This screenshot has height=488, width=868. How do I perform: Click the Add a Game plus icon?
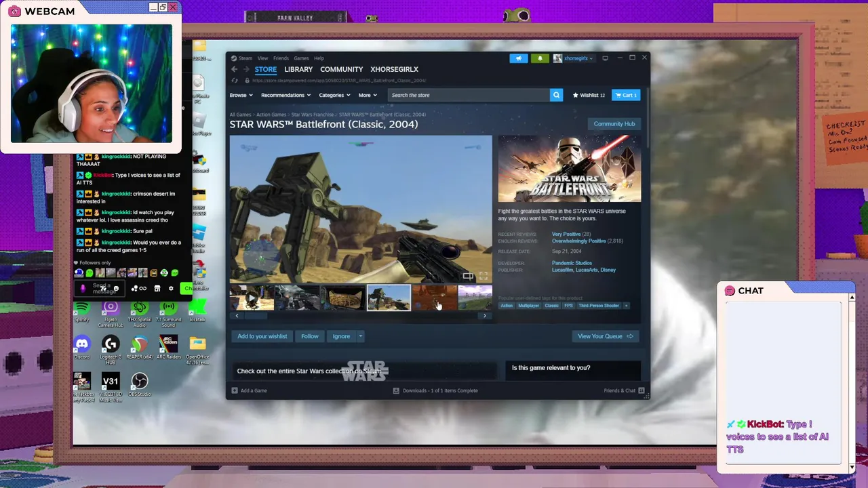coord(235,390)
